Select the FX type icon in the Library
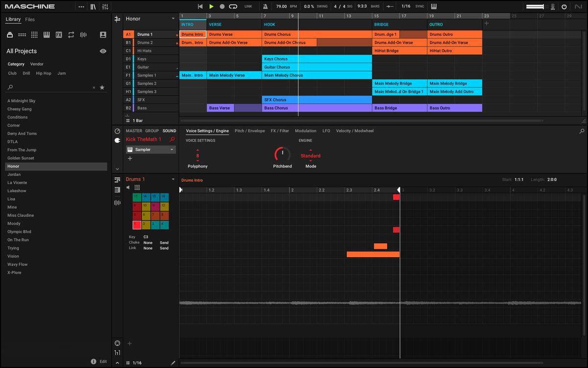The image size is (588, 368). (x=59, y=35)
